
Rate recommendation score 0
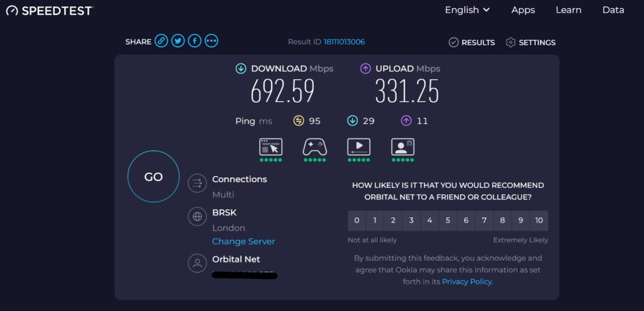pos(357,221)
